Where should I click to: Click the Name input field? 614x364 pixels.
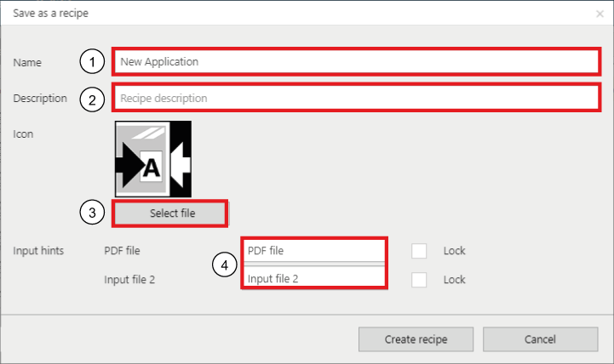[356, 62]
